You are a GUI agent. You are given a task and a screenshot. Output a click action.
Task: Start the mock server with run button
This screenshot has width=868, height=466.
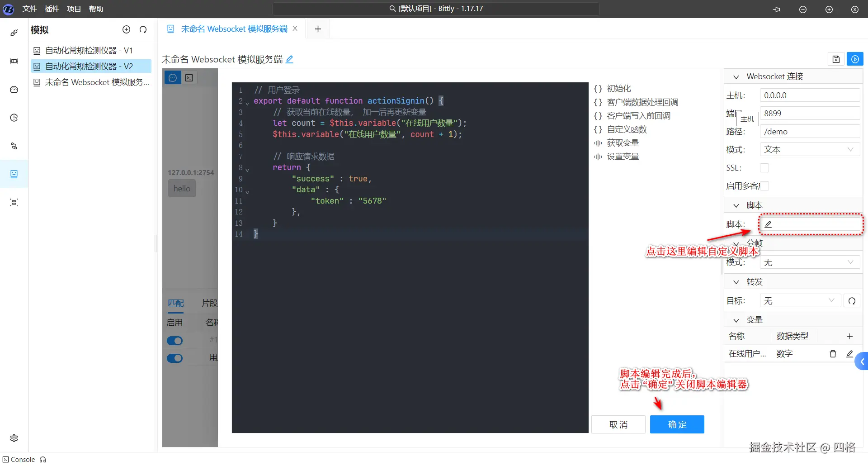tap(855, 59)
